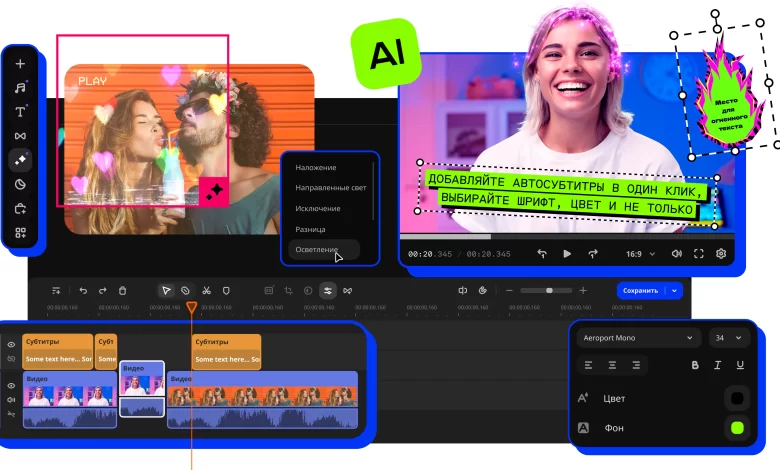Toggle visibility eye on the video track
The width and height of the screenshot is (780, 470).
pos(12,385)
